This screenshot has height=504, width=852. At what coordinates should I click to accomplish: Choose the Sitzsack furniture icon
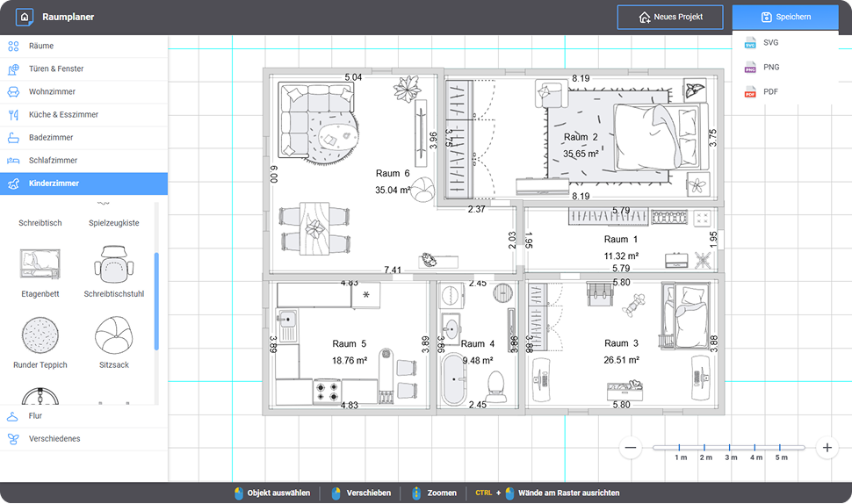click(x=114, y=335)
